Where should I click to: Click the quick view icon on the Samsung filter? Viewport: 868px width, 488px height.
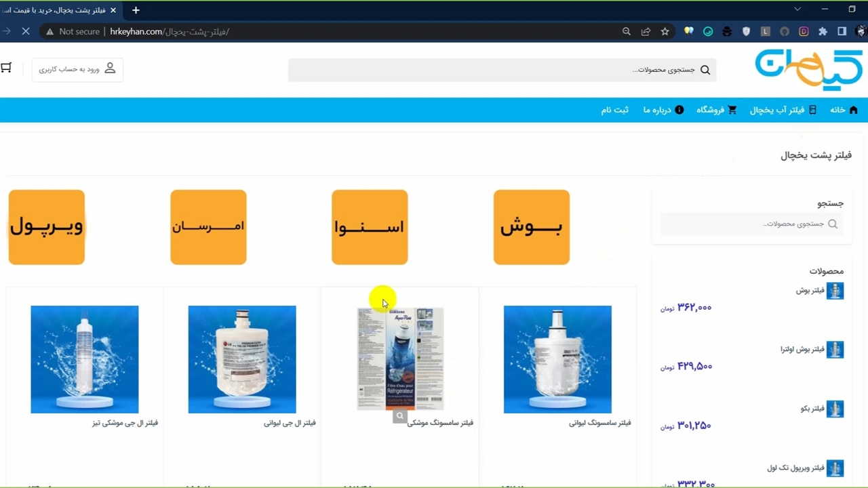[400, 416]
